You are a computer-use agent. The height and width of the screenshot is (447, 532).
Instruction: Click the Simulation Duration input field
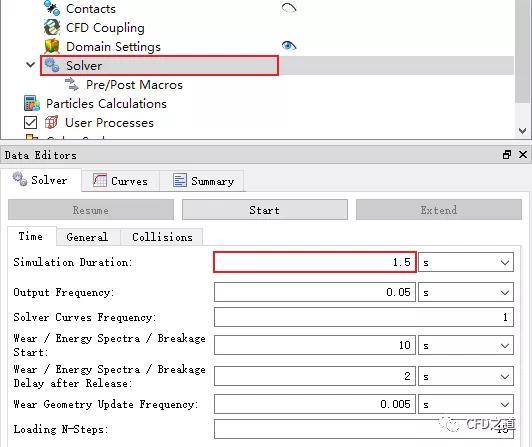[x=315, y=262]
